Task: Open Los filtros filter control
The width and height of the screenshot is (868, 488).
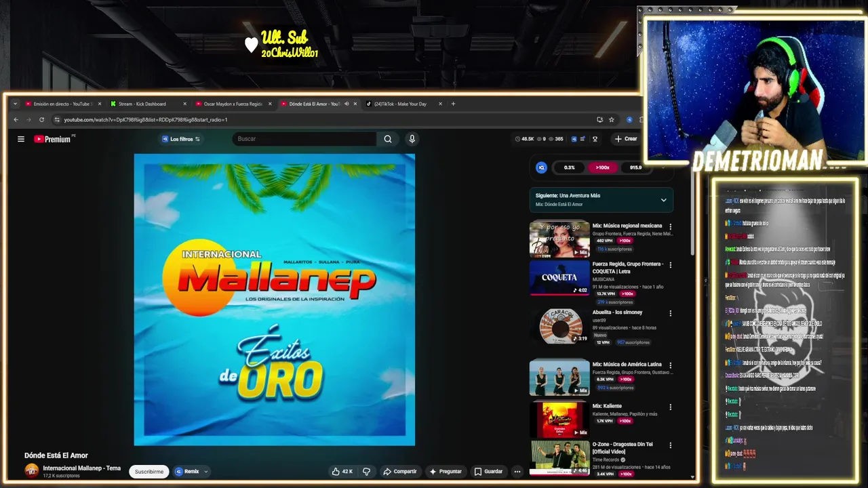Action: pos(180,139)
